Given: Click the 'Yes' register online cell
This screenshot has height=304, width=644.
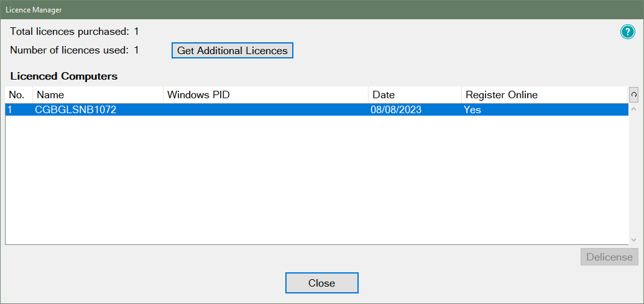Looking at the screenshot, I should pos(472,110).
